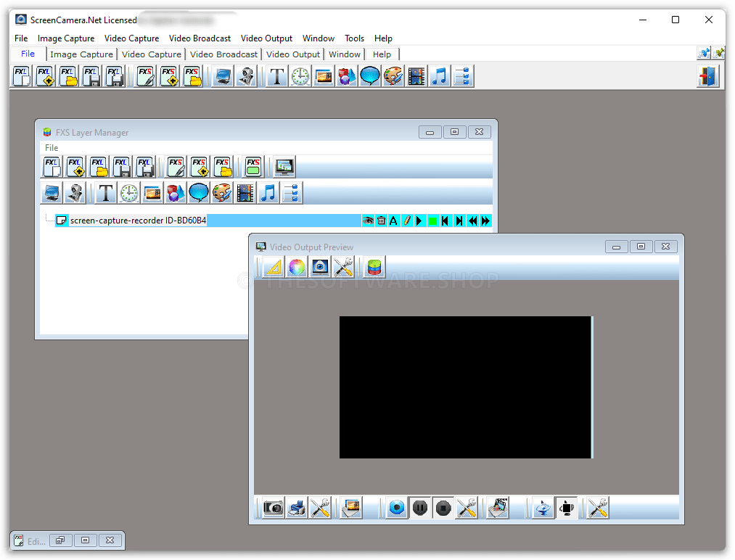Click the text 'T' icon in main toolbar
The width and height of the screenshot is (735, 560).
pyautogui.click(x=276, y=76)
